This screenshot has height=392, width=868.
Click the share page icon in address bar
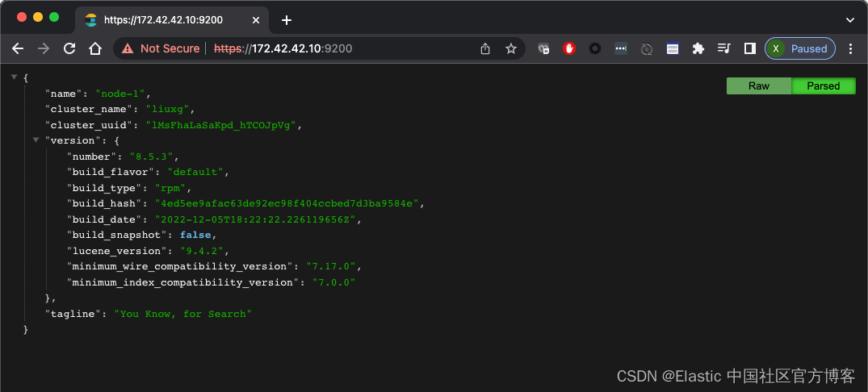485,48
